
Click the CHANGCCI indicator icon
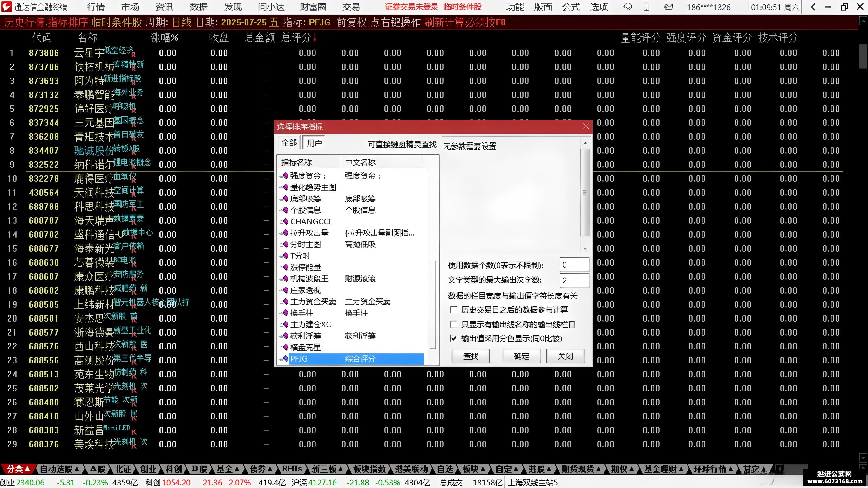tap(286, 221)
